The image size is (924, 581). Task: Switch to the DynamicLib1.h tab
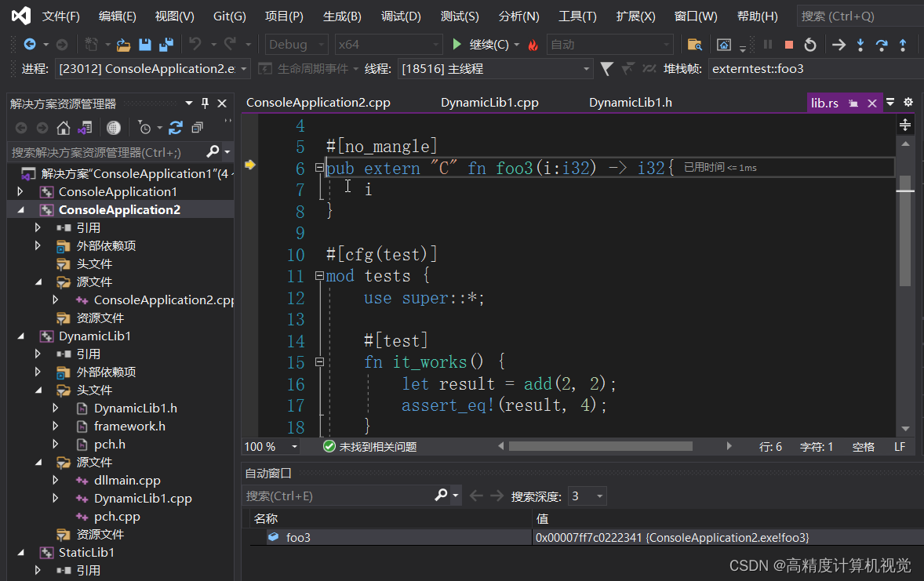click(631, 103)
